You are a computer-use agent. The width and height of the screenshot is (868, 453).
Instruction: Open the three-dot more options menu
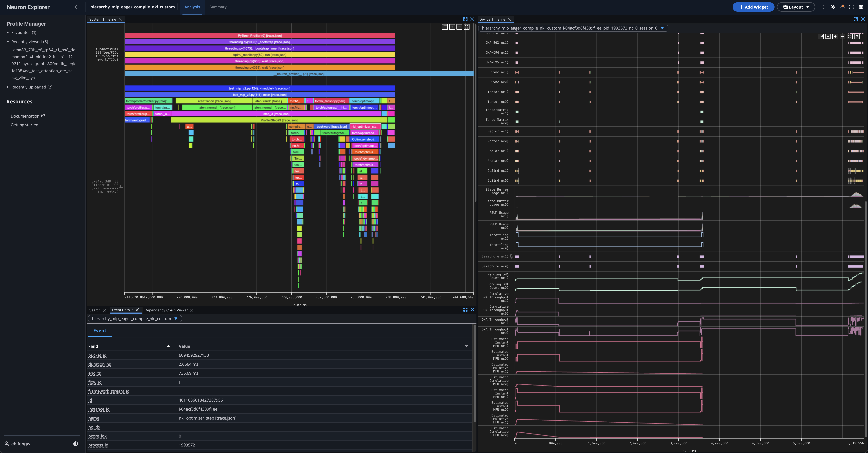pos(824,7)
